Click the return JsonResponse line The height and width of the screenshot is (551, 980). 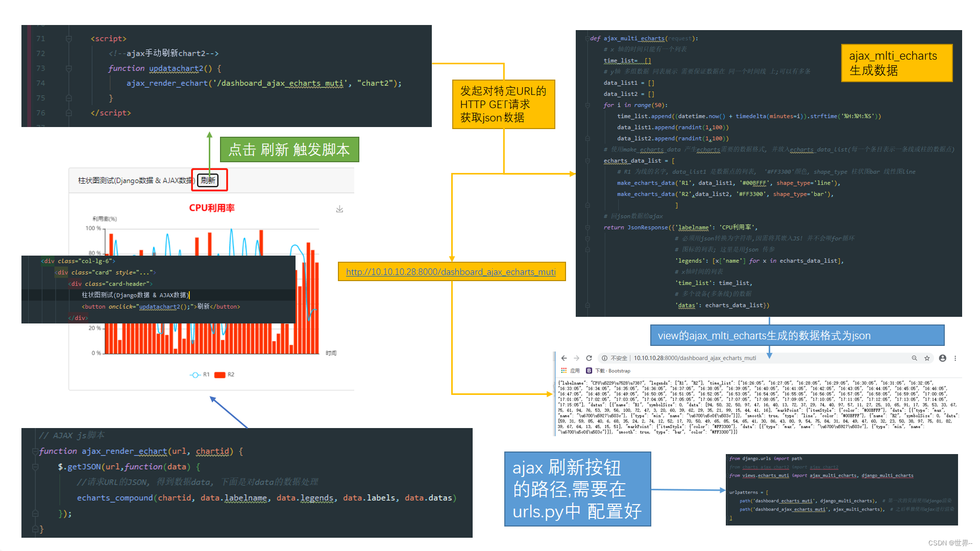click(x=680, y=228)
